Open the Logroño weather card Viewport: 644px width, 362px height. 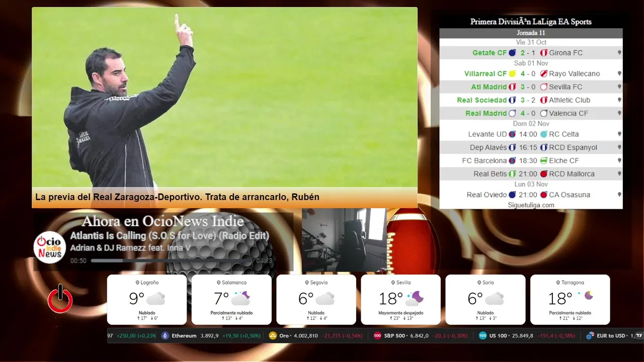pyautogui.click(x=147, y=300)
